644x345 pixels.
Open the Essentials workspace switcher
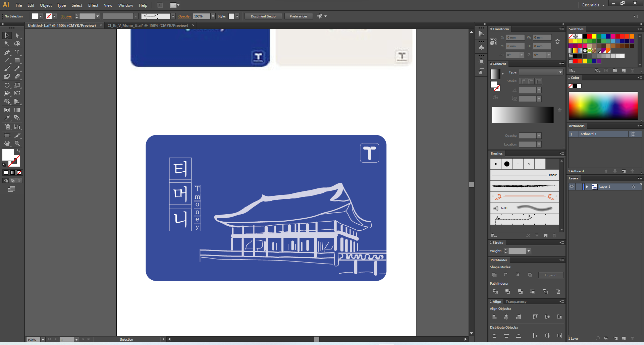[593, 5]
